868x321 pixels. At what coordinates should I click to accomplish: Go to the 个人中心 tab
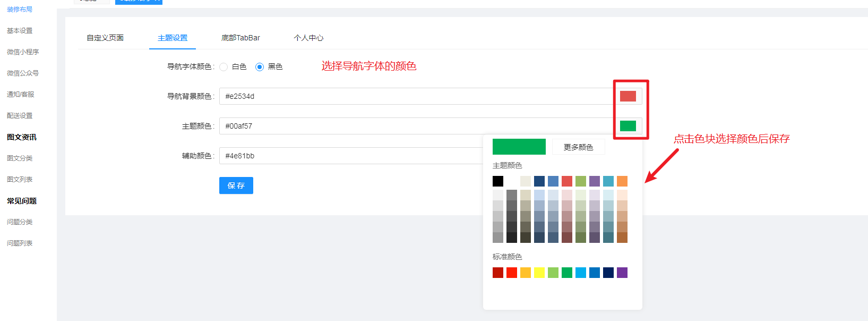coord(308,38)
